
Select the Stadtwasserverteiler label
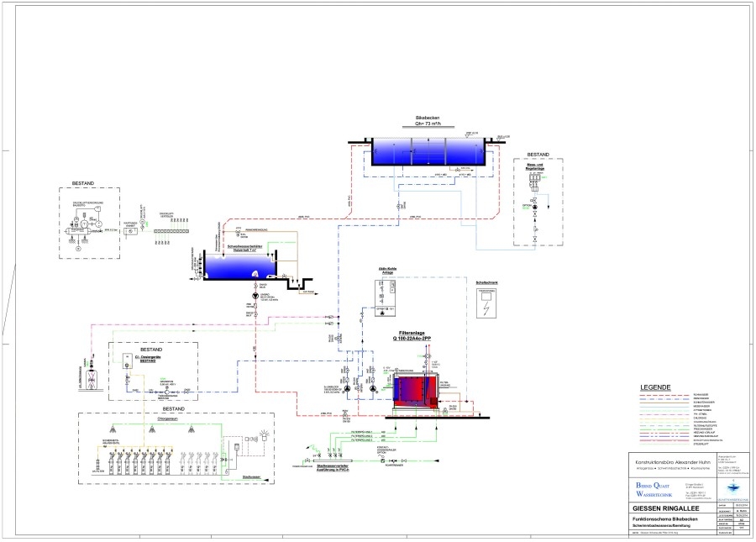pos(332,468)
